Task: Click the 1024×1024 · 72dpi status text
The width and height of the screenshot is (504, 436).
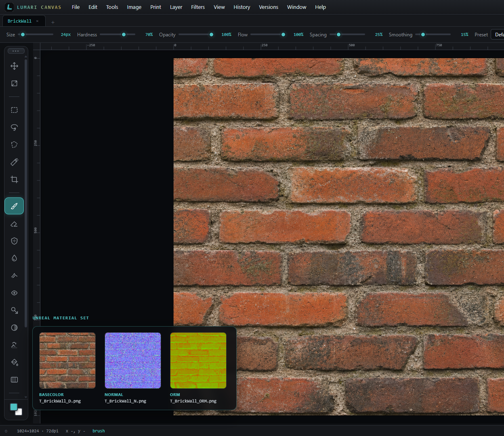Action: tap(38, 431)
